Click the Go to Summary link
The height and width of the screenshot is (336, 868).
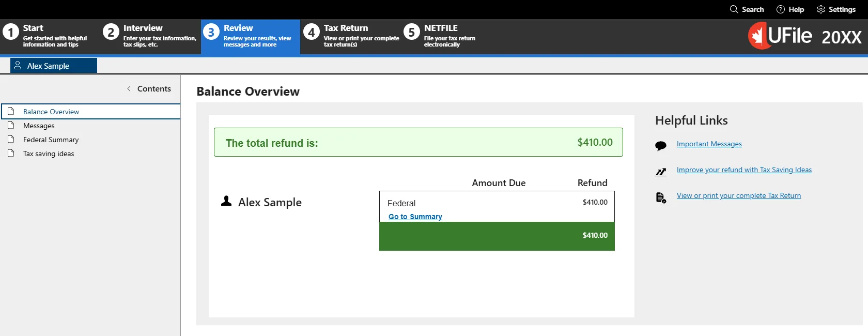point(415,217)
